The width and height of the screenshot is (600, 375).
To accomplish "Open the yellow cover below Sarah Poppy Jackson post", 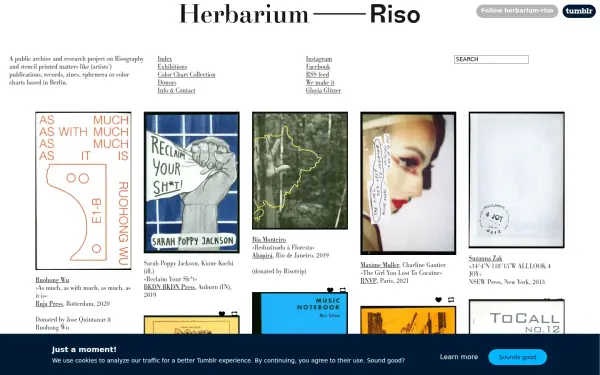I will pos(192,325).
